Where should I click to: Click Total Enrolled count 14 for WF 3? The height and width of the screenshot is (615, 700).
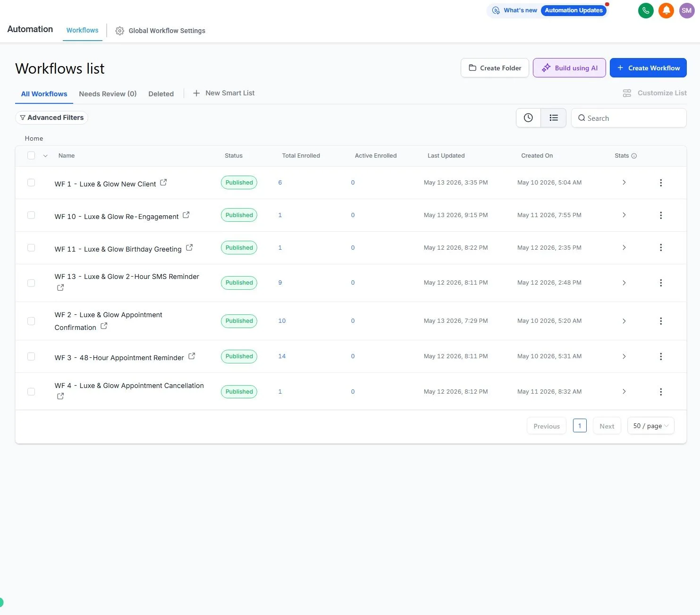coord(282,356)
